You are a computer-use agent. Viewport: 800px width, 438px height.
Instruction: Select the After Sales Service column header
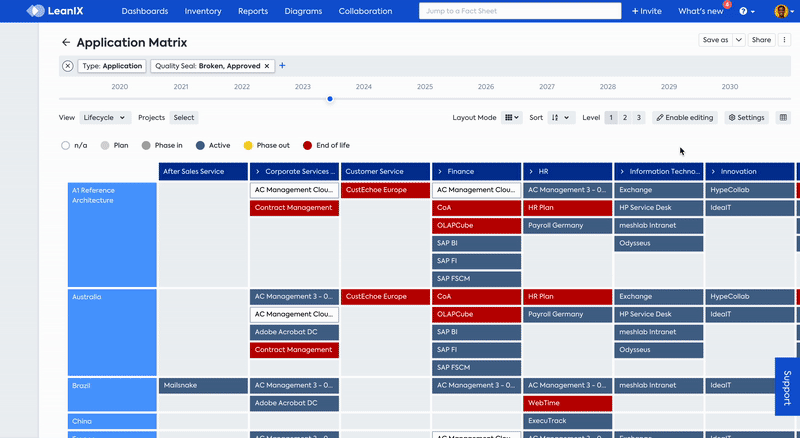tap(203, 172)
